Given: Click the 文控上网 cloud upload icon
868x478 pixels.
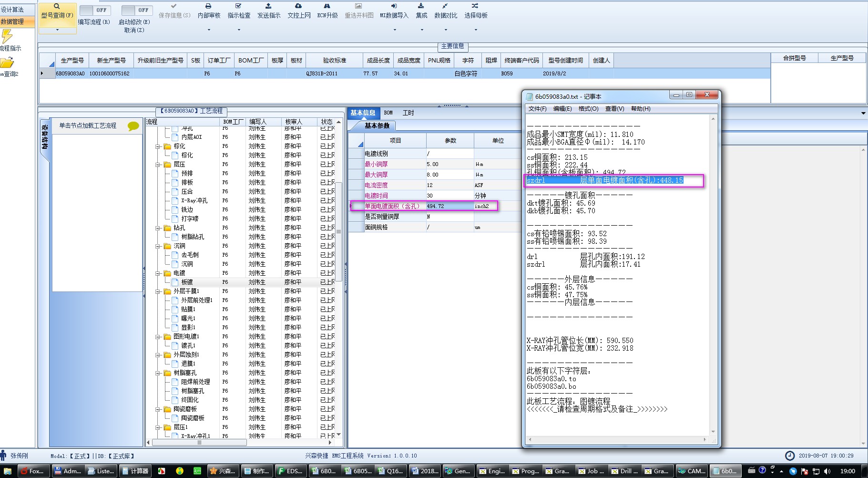Looking at the screenshot, I should pyautogui.click(x=298, y=6).
